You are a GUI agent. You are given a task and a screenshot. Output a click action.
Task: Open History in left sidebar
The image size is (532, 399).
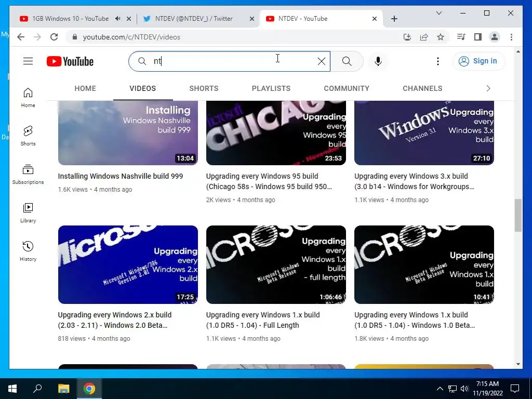tap(28, 251)
